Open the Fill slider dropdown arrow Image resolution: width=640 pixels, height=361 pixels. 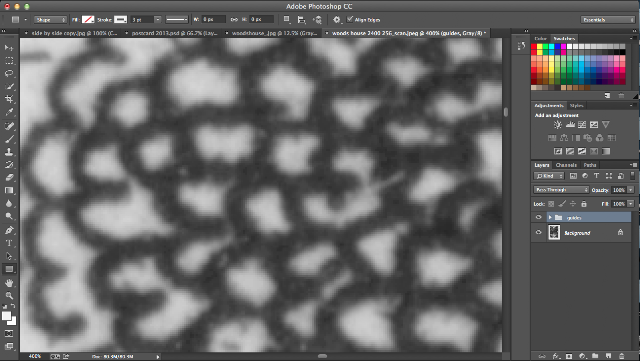coord(631,203)
